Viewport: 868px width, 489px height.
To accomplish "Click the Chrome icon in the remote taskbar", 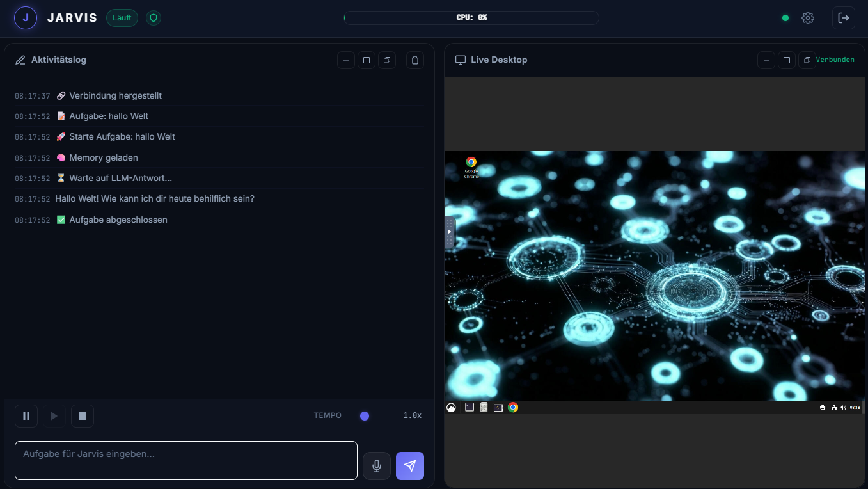I will point(513,407).
